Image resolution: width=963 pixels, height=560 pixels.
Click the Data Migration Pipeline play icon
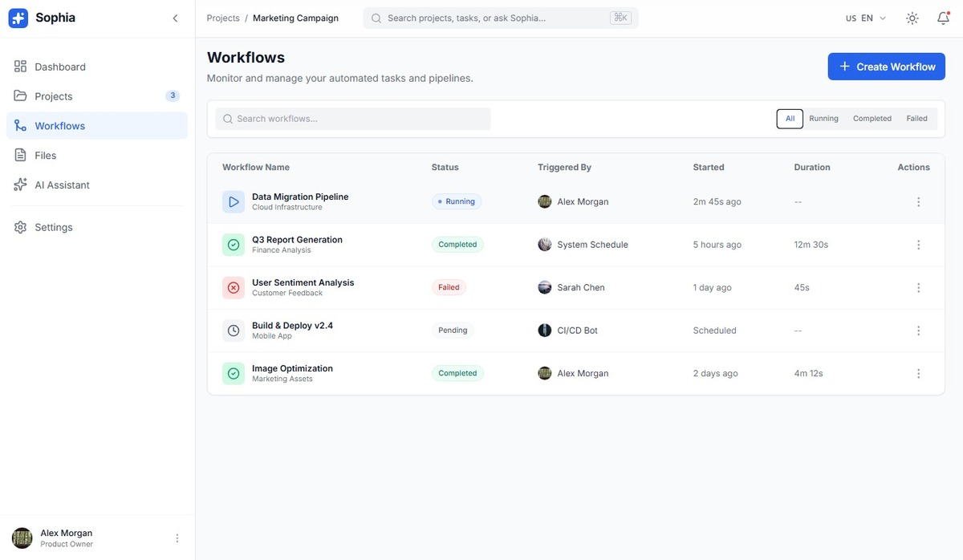(234, 201)
